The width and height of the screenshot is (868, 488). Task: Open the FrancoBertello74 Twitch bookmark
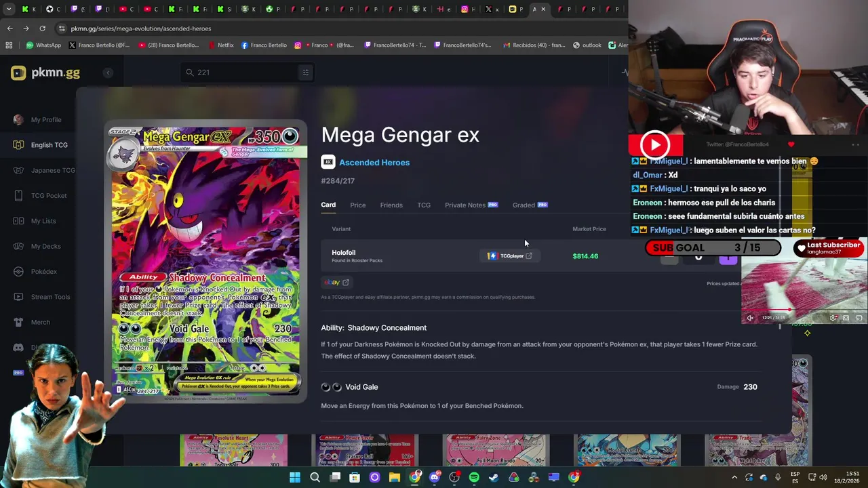click(395, 45)
